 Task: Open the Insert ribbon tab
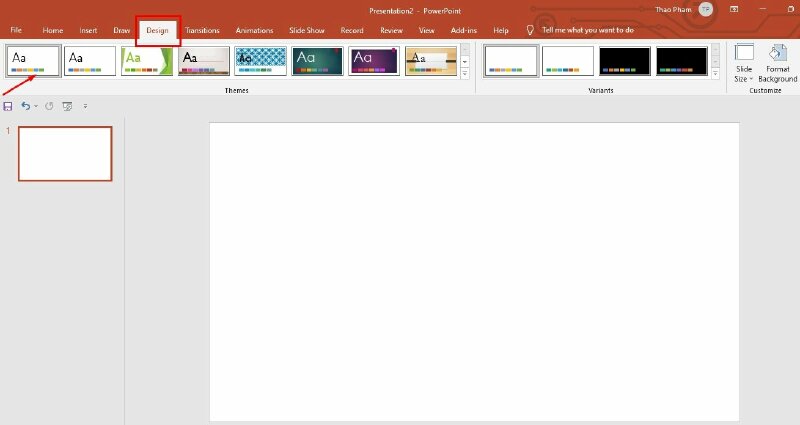(88, 30)
